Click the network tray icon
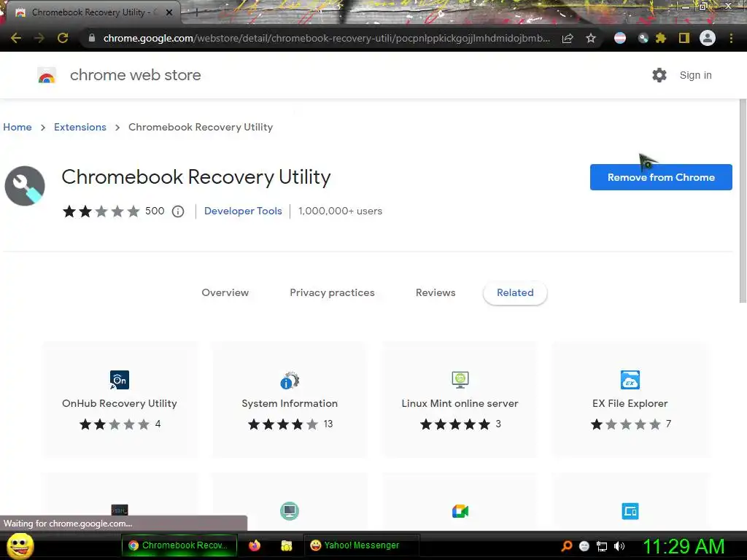The height and width of the screenshot is (560, 747). click(602, 546)
